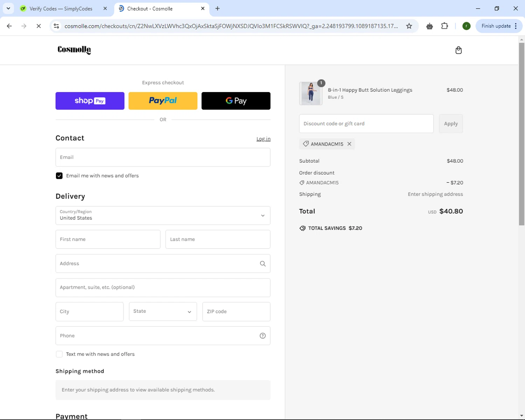Image resolution: width=525 pixels, height=420 pixels.
Task: Open the Chrome three-dot menu
Action: click(x=516, y=26)
